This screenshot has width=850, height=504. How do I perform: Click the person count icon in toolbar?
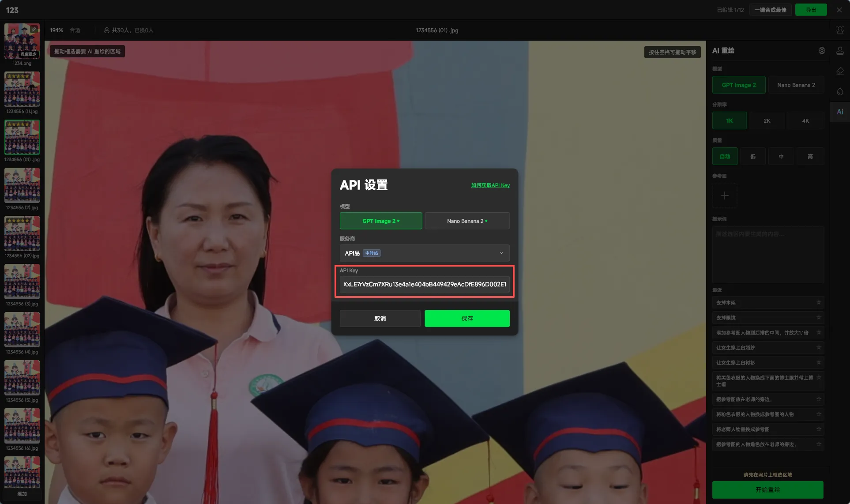pyautogui.click(x=107, y=30)
